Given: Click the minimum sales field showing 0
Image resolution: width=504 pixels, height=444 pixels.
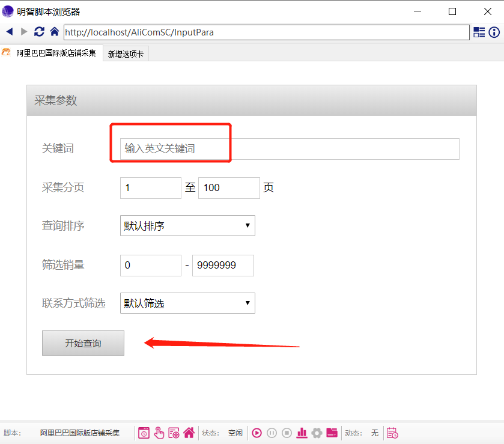Looking at the screenshot, I should coord(150,265).
